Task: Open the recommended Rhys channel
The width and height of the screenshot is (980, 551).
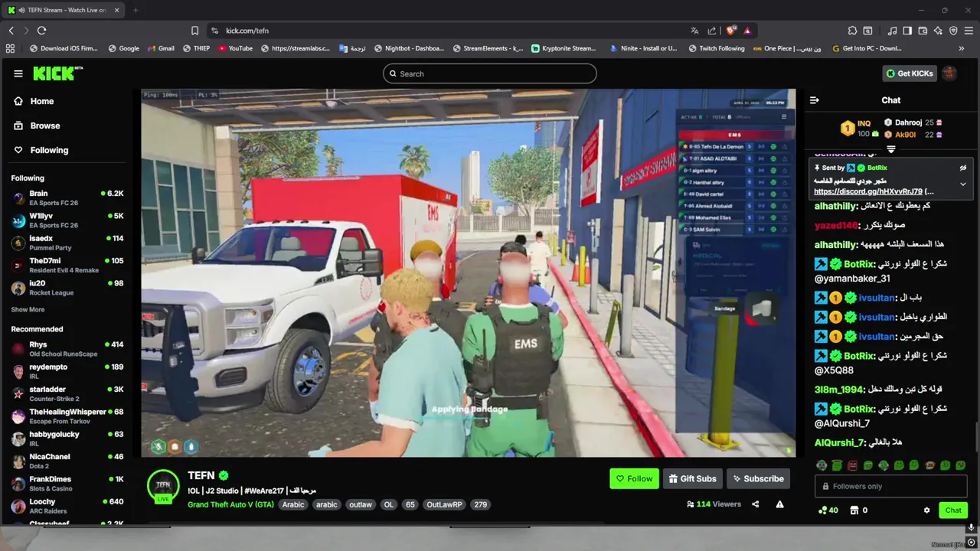Action: coord(67,349)
